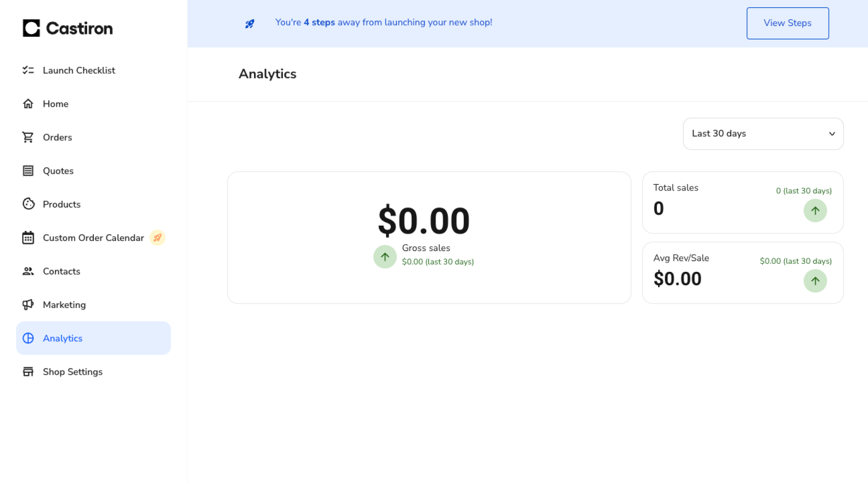Click the Orders shopping cart icon
The image size is (868, 484).
[28, 138]
